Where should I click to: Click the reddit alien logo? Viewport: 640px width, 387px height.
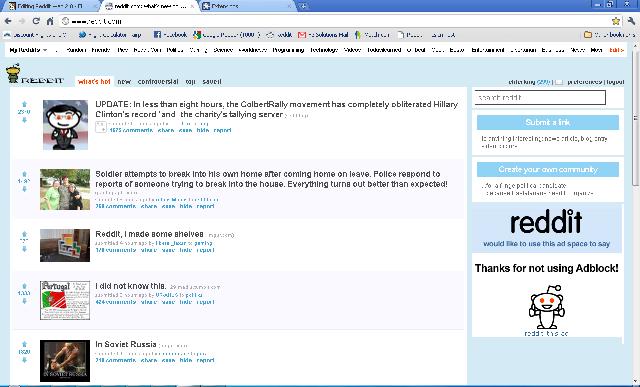[13, 73]
